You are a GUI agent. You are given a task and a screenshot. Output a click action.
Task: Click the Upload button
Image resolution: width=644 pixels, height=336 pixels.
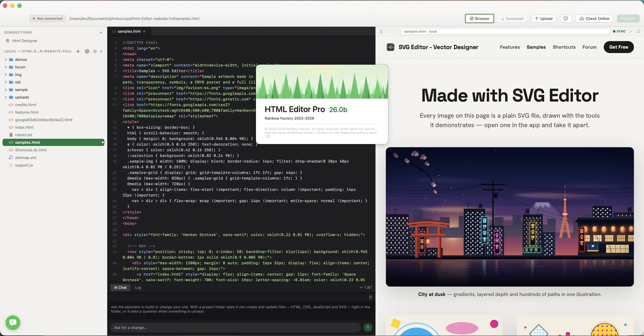(543, 18)
